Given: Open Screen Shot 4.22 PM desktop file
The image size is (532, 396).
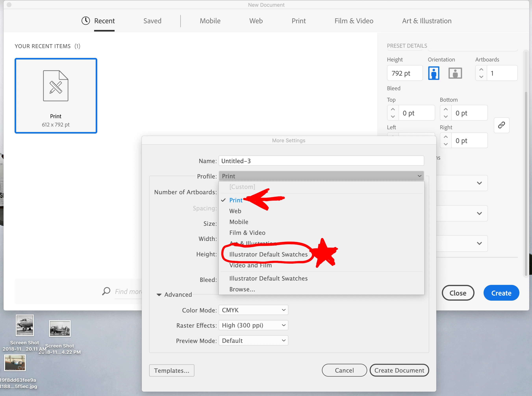Looking at the screenshot, I should (60, 328).
